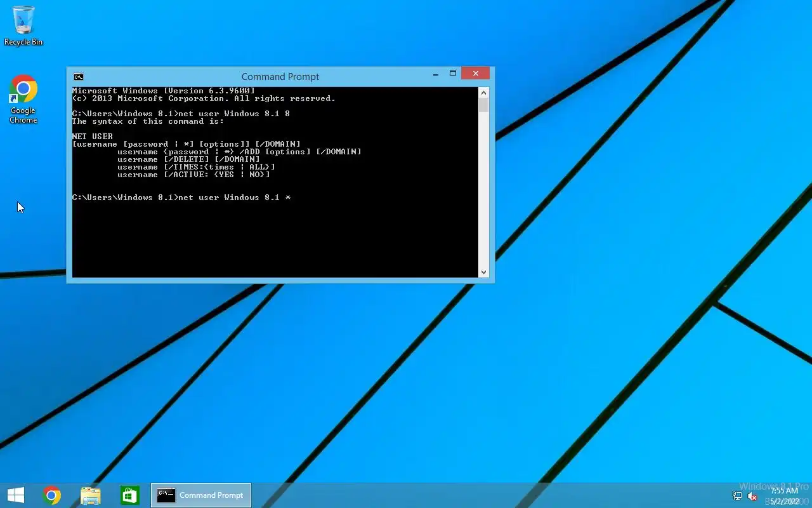Show the clock and date panel
The height and width of the screenshot is (508, 812).
(x=785, y=496)
